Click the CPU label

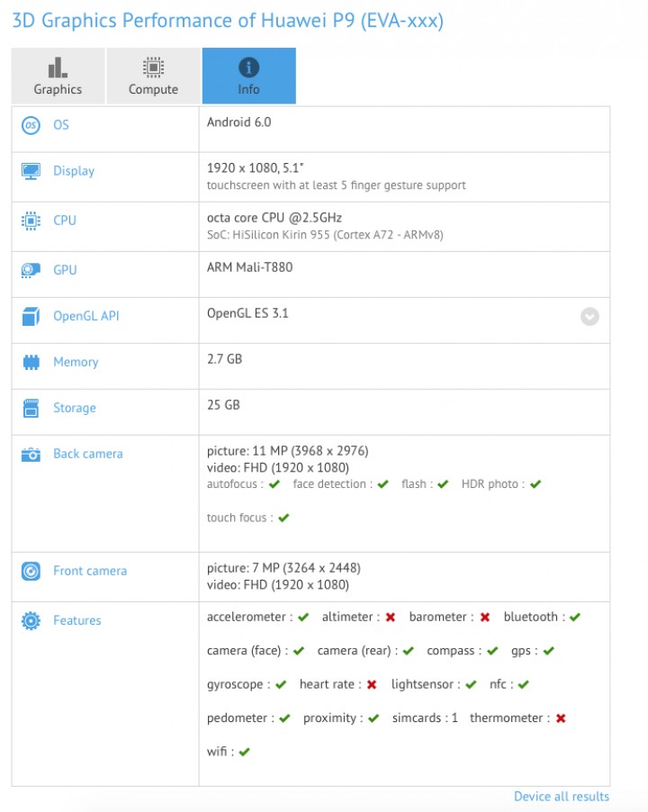tap(65, 221)
